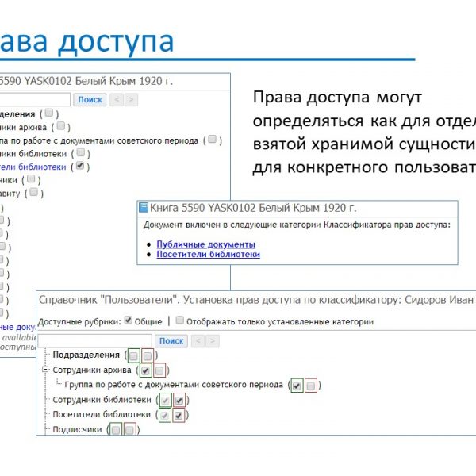Click the previous result arrow in upper panel

click(x=116, y=99)
